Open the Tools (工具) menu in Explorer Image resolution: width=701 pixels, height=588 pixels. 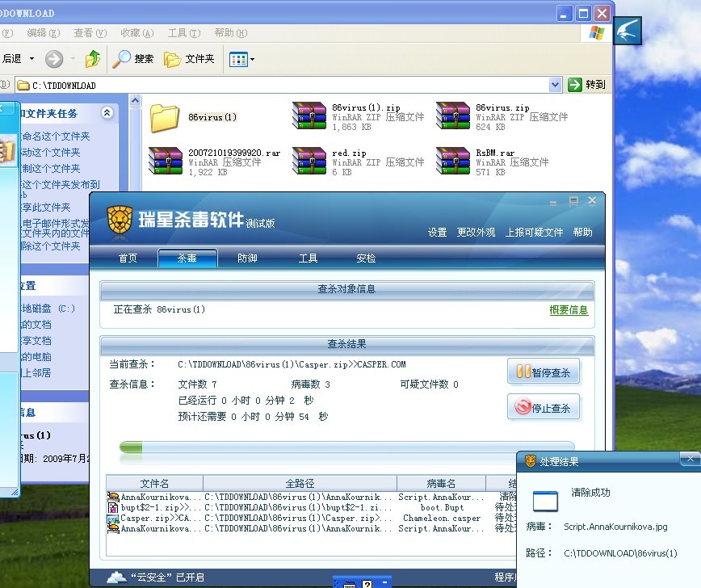tap(184, 32)
